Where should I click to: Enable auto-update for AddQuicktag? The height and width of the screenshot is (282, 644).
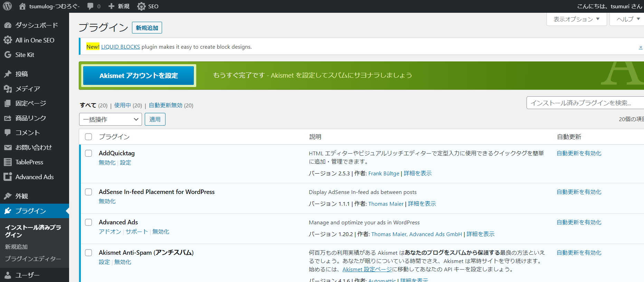tap(579, 153)
